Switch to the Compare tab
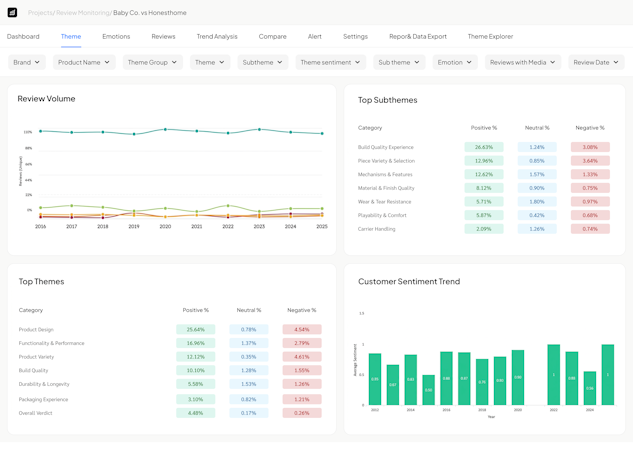 pyautogui.click(x=272, y=36)
